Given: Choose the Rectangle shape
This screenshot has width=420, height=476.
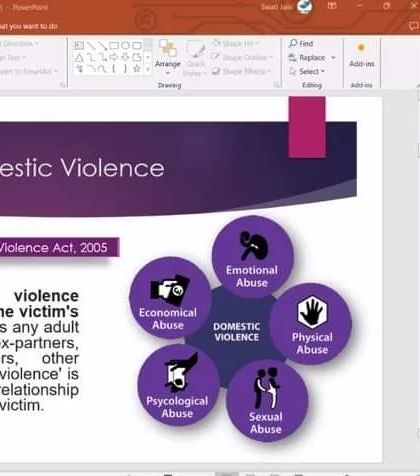Looking at the screenshot, I should (114, 45).
